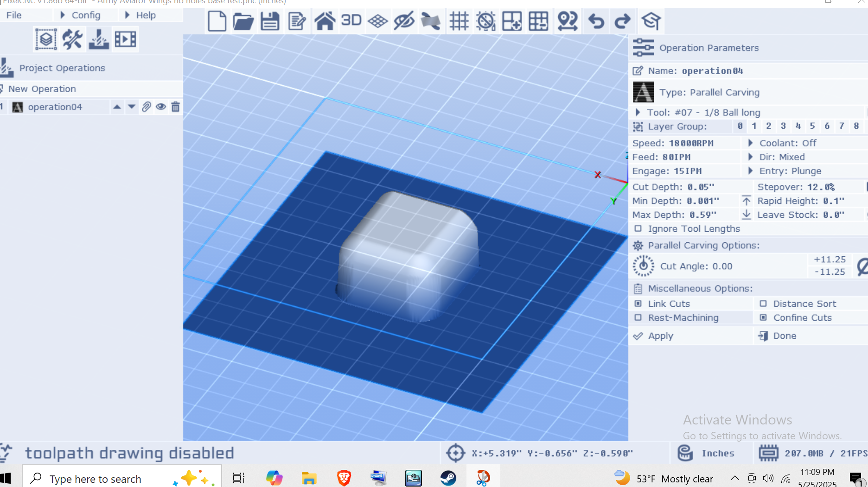The height and width of the screenshot is (487, 868).
Task: Increase cut angle with +11.25 button
Action: (x=830, y=259)
